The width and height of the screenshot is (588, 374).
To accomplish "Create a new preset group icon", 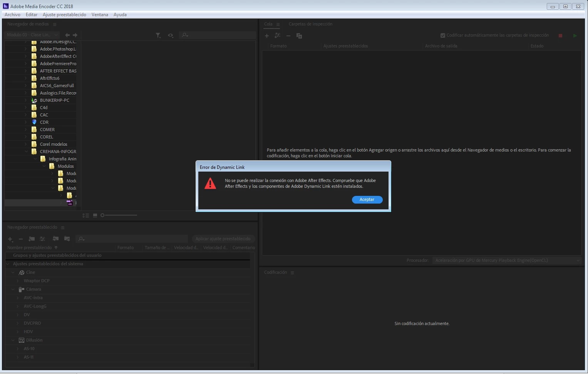I will (x=32, y=239).
